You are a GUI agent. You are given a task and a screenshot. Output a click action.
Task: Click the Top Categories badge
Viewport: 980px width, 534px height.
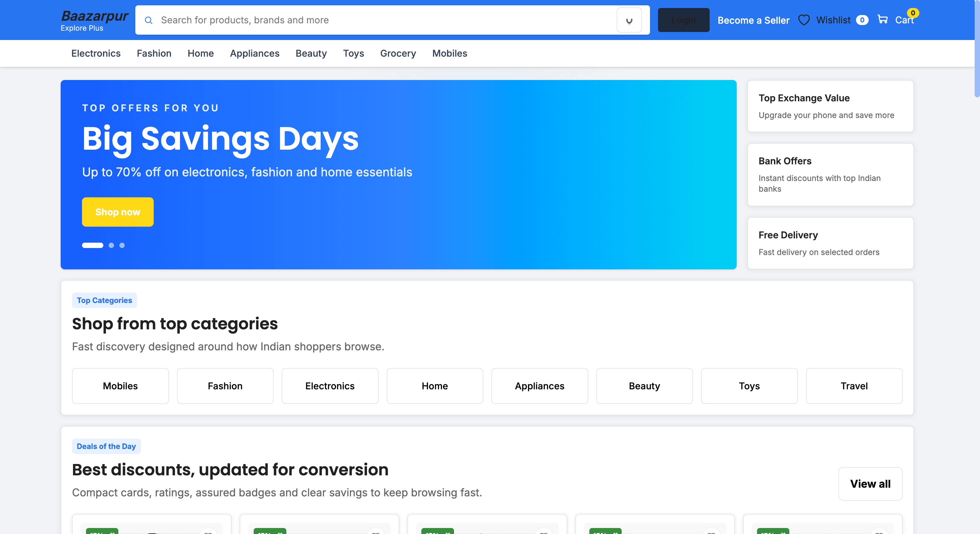[104, 300]
